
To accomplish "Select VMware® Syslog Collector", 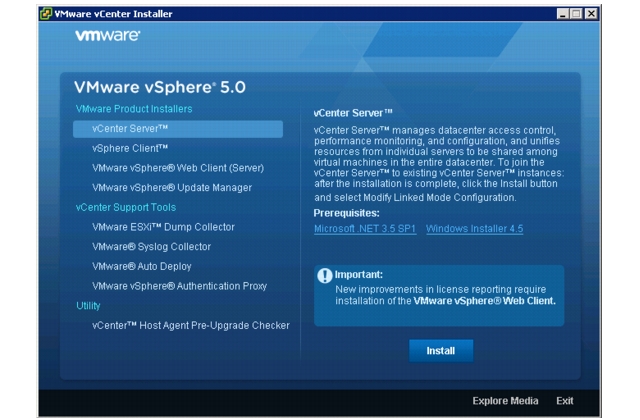I will 151,247.
